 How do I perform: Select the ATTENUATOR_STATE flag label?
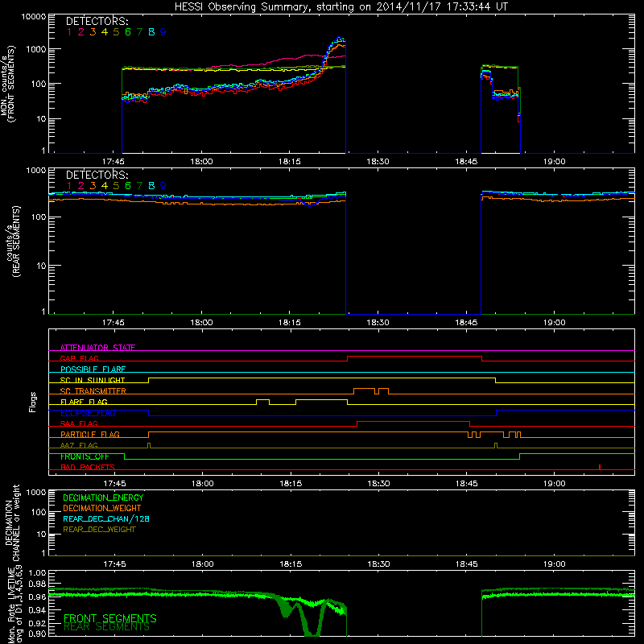(x=97, y=348)
